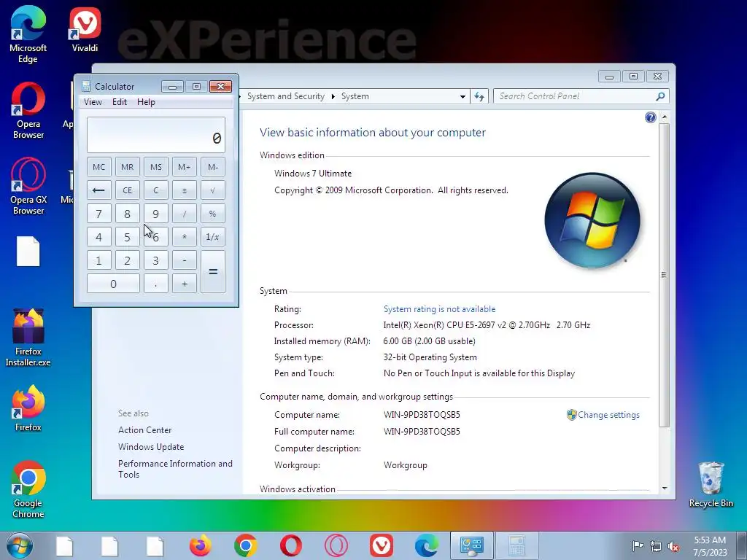The image size is (747, 560).
Task: Click refresh button beside the address bar
Action: [479, 96]
